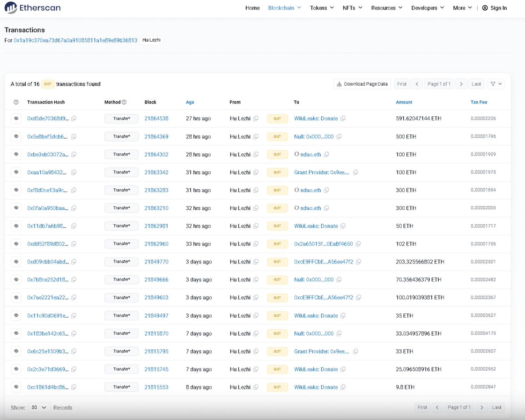Expand the Blockchain menu
The image size is (525, 420).
point(284,8)
